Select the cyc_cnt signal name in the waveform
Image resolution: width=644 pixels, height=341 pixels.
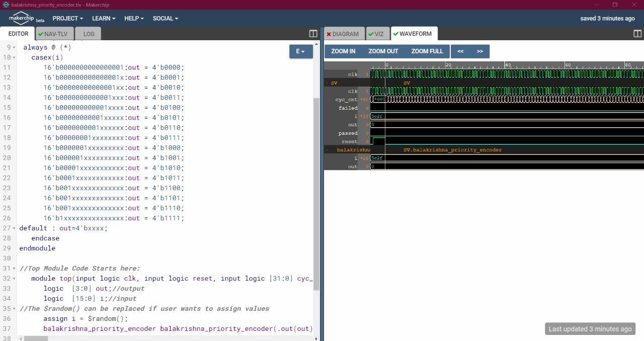(x=346, y=99)
